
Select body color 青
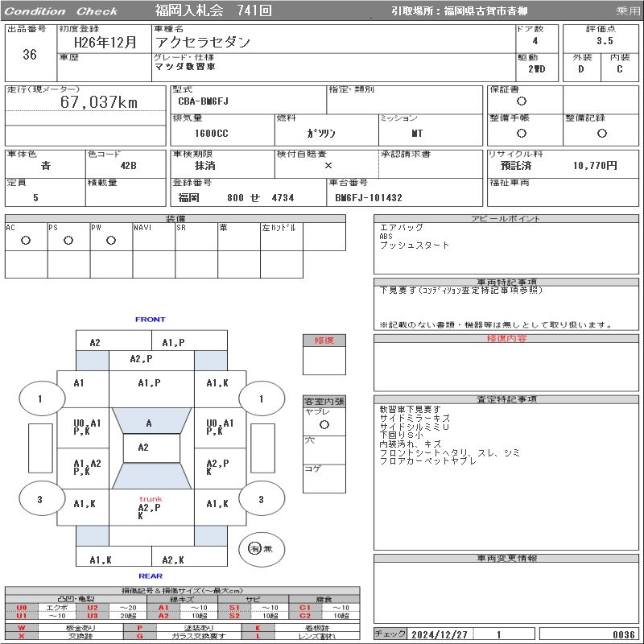tap(46, 166)
